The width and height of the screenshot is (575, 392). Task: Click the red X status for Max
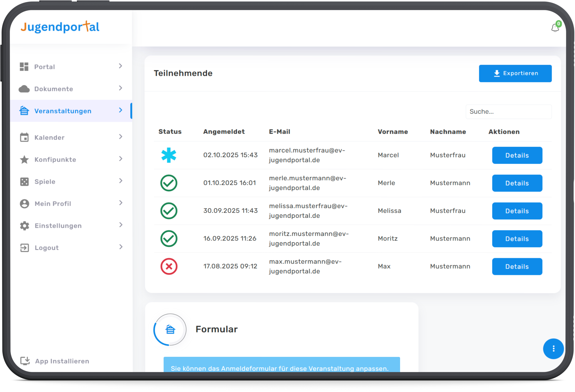[x=169, y=266]
